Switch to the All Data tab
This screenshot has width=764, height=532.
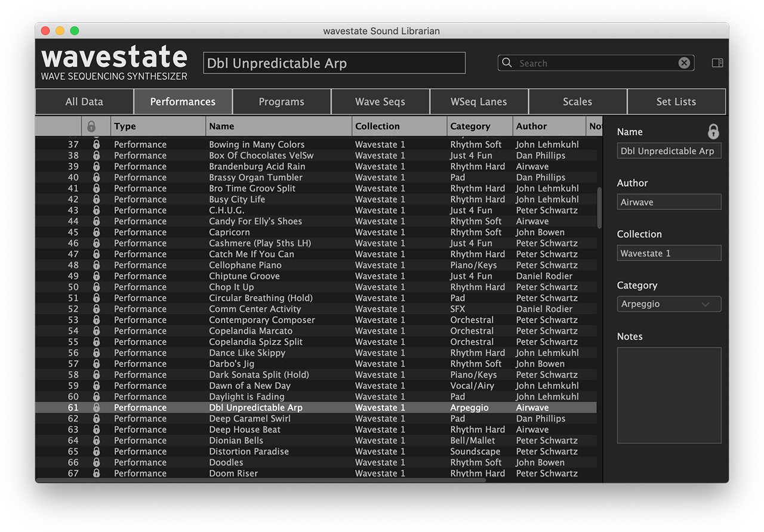click(x=84, y=101)
